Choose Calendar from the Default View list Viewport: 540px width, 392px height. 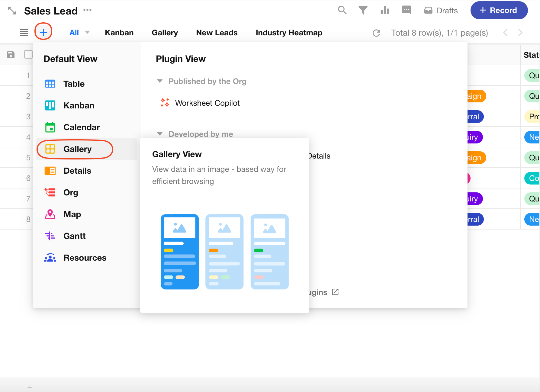point(81,127)
